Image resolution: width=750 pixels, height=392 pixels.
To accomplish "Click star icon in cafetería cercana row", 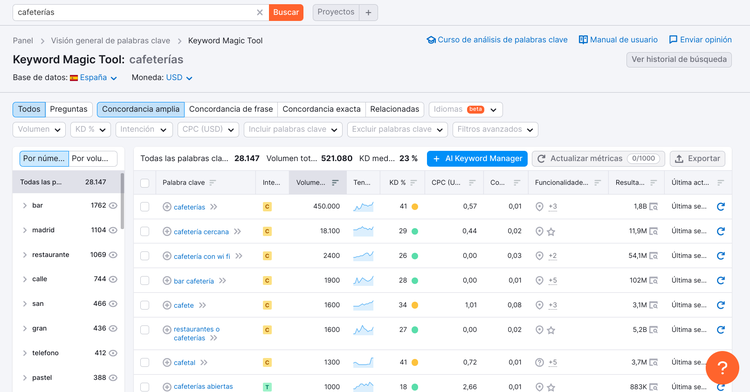I will [x=551, y=232].
